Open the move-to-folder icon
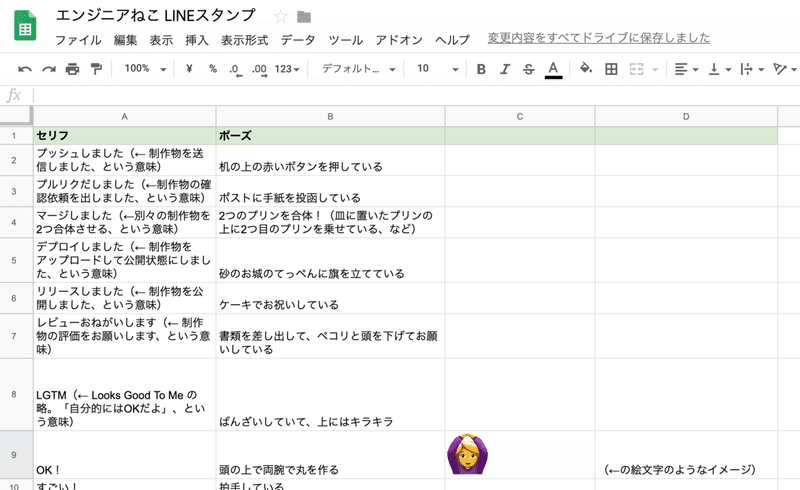Screen dimensions: 800x490 click(304, 17)
